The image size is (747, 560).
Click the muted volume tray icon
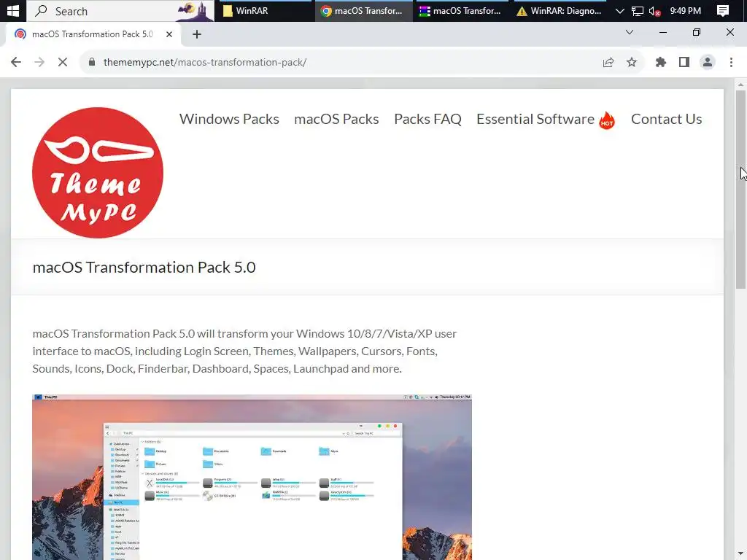pos(655,11)
